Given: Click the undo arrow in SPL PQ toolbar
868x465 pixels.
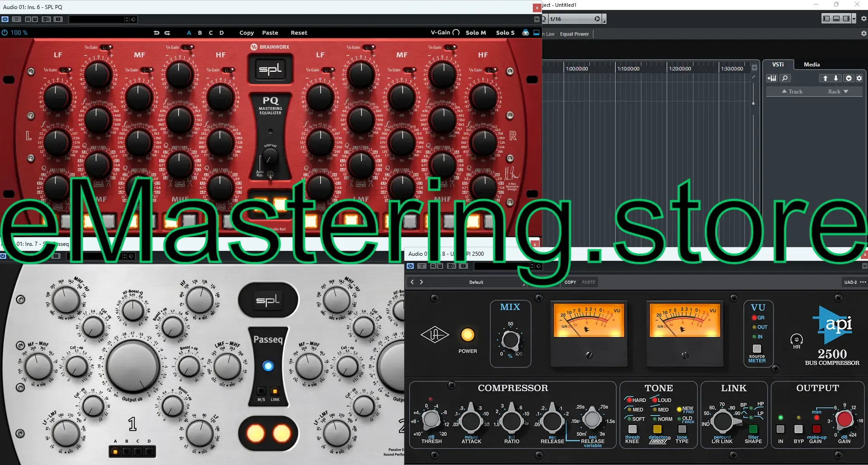Looking at the screenshot, I should 157,33.
